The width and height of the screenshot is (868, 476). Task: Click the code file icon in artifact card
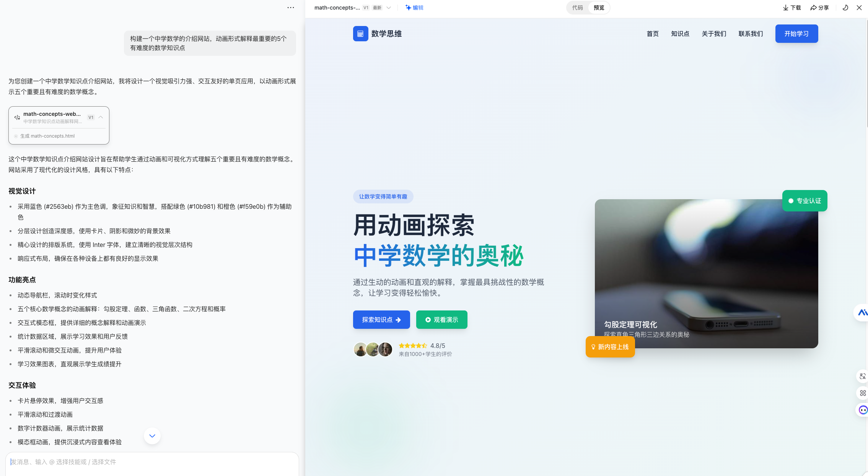(17, 117)
